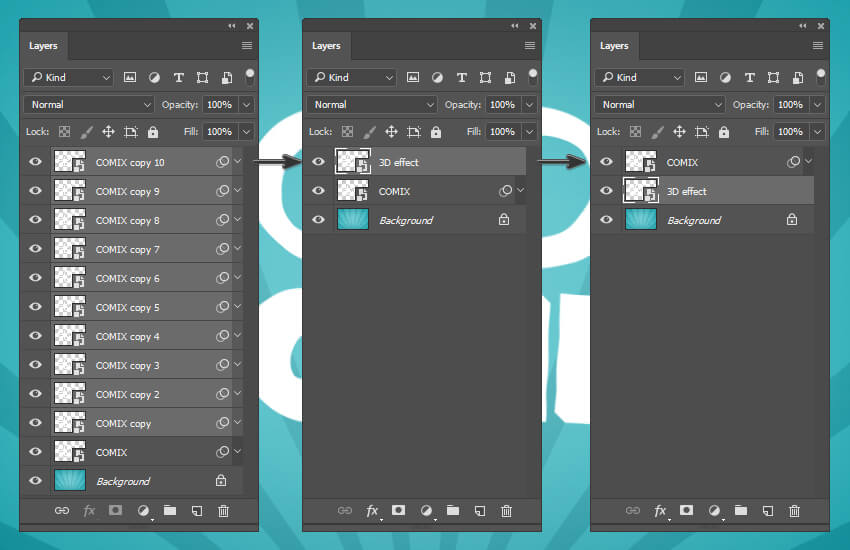Click Opacity 100% field in middle panel
Screen dimensions: 850x550
pos(503,105)
